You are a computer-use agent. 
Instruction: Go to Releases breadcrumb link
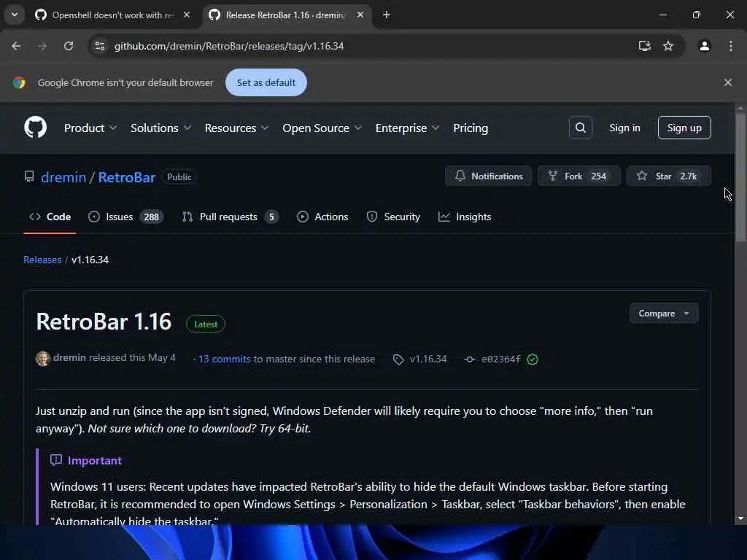(42, 260)
